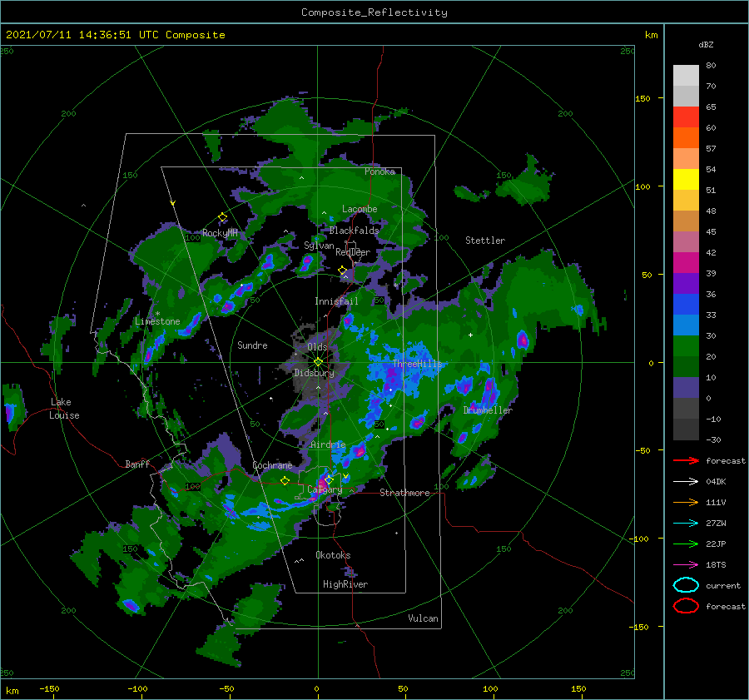Pick the light blue swatch above 30 label

(x=686, y=325)
